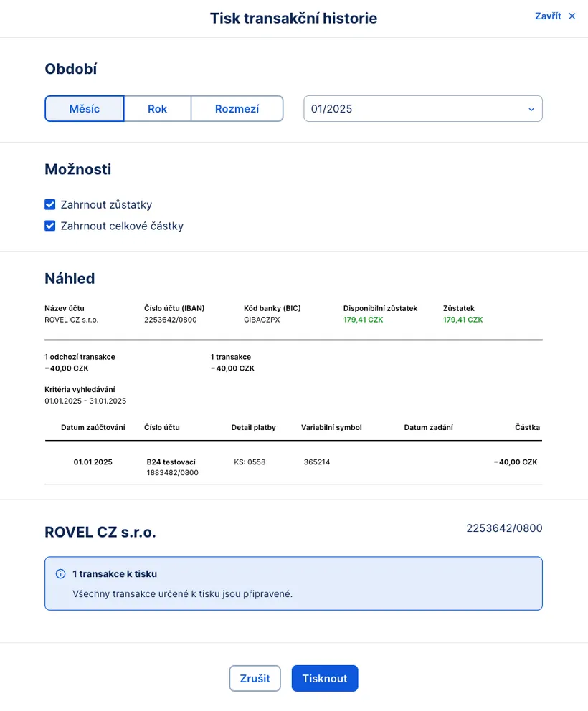Switch to the "Rok" period tab
The image size is (588, 711).
[x=158, y=108]
